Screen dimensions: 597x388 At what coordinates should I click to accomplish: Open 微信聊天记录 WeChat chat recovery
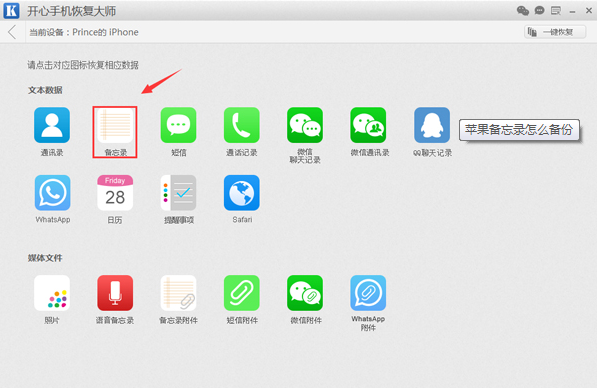(305, 125)
